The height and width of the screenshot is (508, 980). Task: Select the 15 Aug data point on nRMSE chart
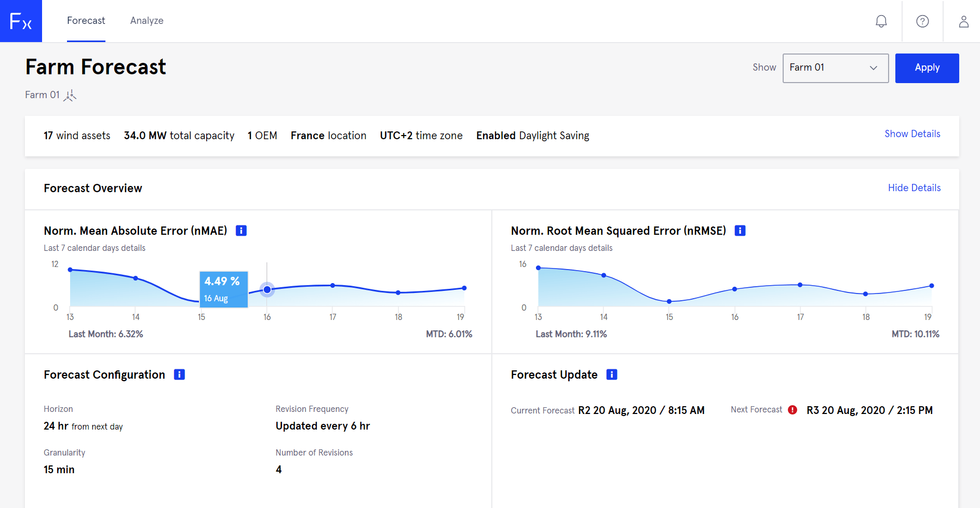tap(669, 301)
